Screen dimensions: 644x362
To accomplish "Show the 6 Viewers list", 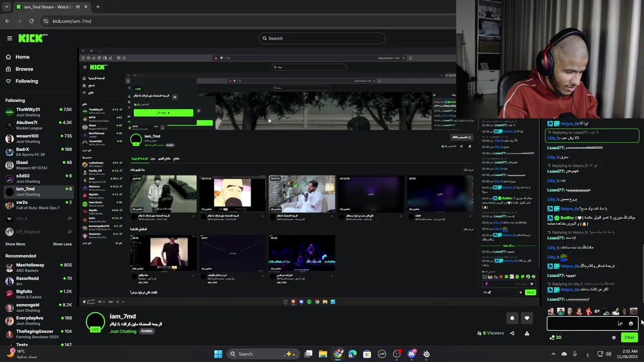I will click(x=491, y=333).
